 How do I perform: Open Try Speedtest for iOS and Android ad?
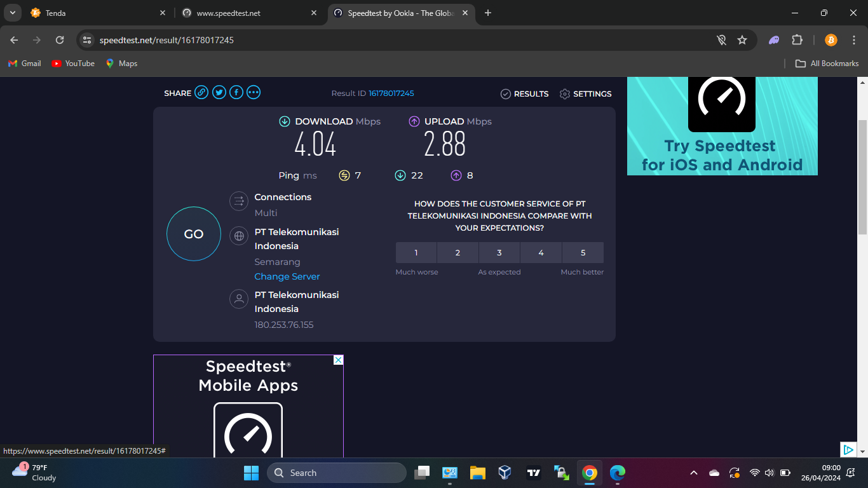(722, 126)
